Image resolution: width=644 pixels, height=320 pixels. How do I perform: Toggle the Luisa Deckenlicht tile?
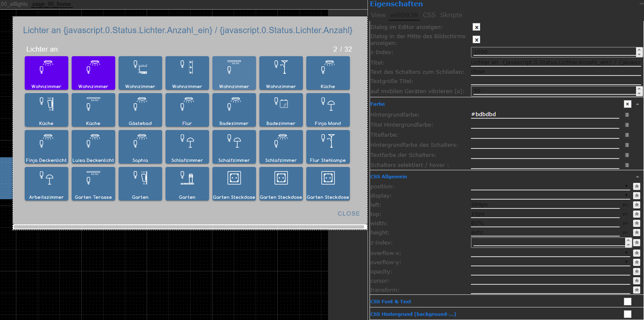(x=93, y=147)
